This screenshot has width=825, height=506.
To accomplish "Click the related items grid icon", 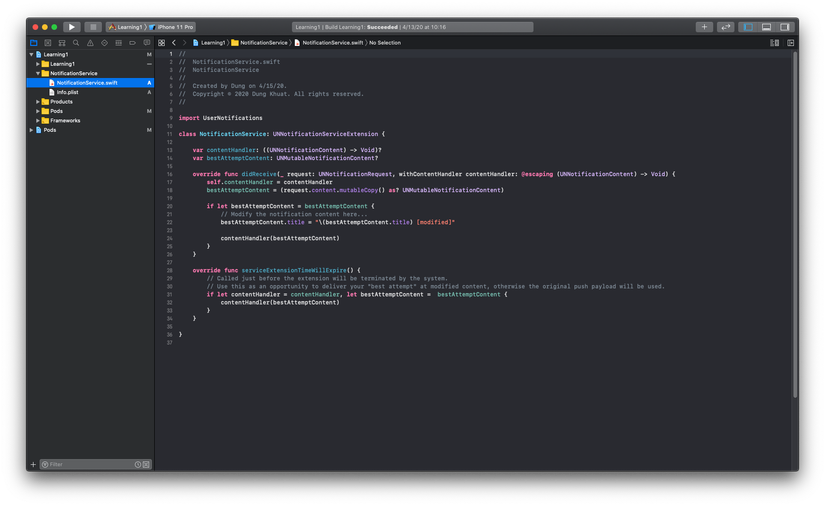I will point(162,43).
